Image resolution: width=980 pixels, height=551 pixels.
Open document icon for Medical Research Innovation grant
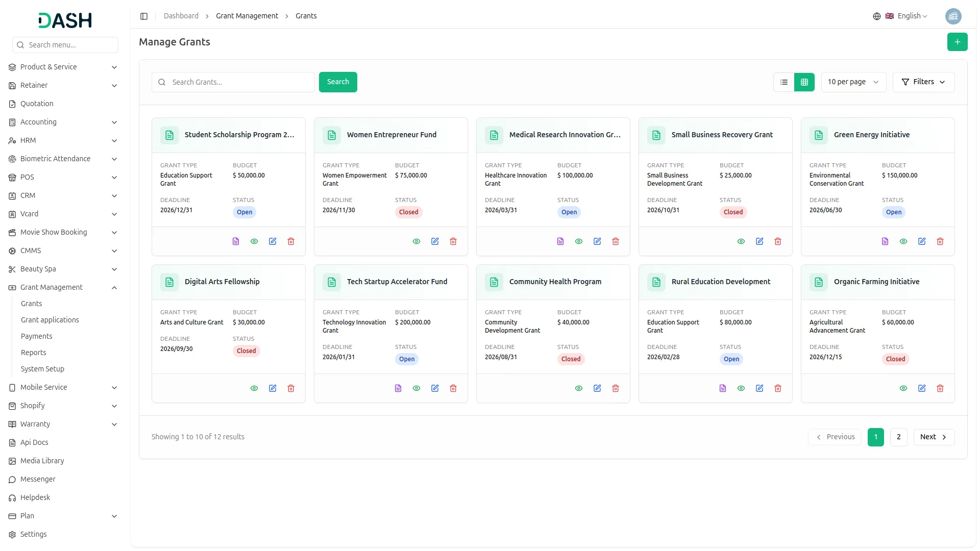coord(560,241)
